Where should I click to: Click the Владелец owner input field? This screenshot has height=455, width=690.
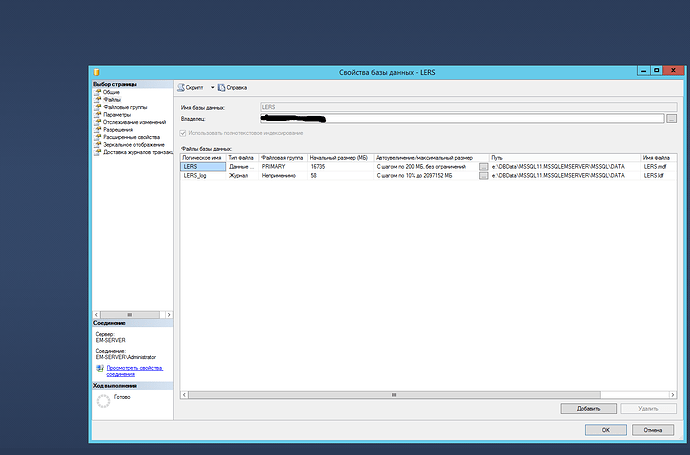point(462,118)
